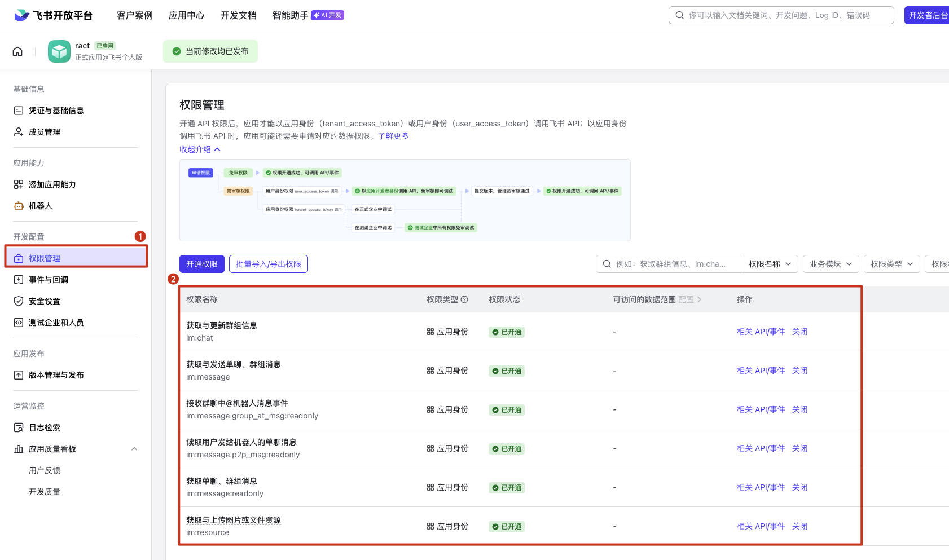Image resolution: width=949 pixels, height=560 pixels.
Task: Collapse the 应用质量看板 sidebar section
Action: coord(134,449)
